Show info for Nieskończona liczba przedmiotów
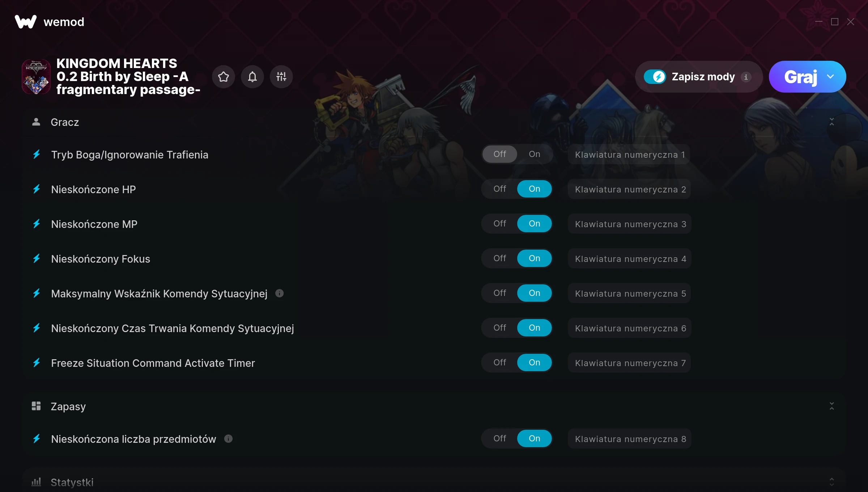868x492 pixels. 228,439
